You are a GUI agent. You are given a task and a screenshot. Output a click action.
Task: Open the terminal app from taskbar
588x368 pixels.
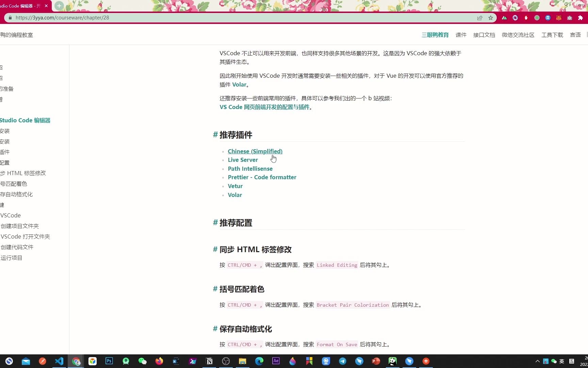(x=193, y=361)
